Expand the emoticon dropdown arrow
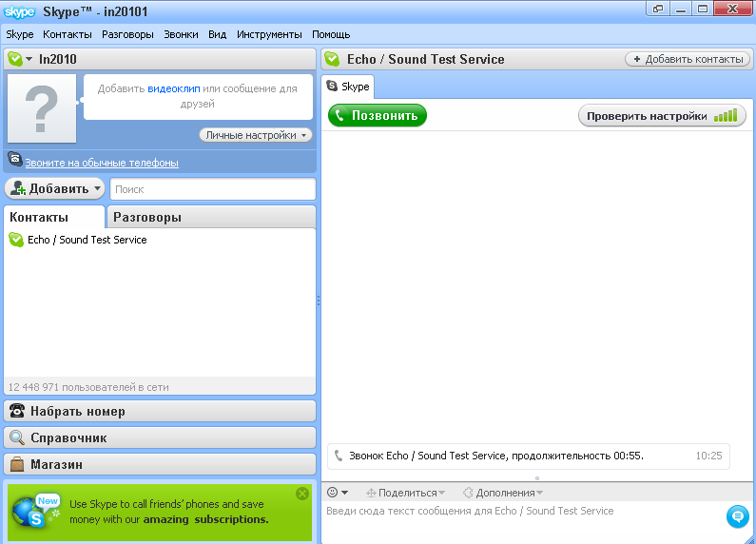The image size is (756, 544). tap(344, 493)
